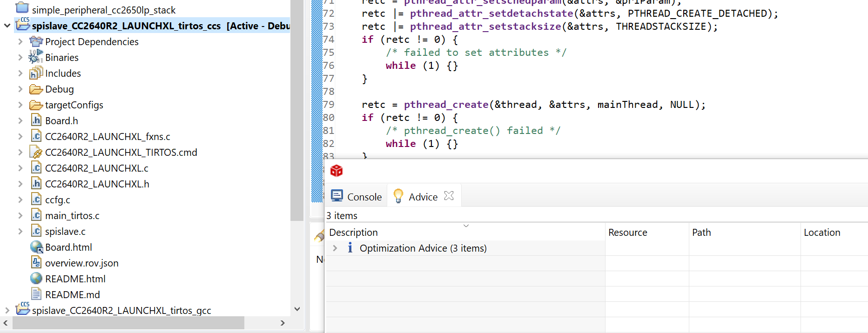Click the spislave tirtos_gcc project icon
868x333 pixels.
tap(23, 308)
